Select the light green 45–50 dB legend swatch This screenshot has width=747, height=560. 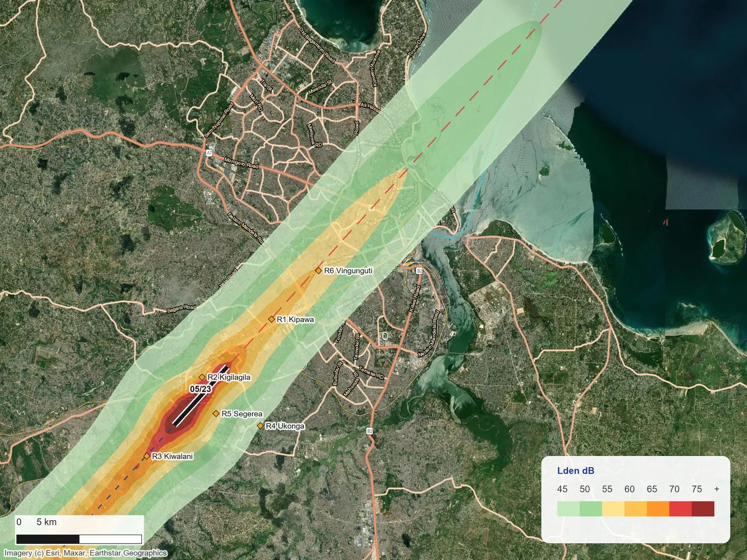pyautogui.click(x=568, y=509)
